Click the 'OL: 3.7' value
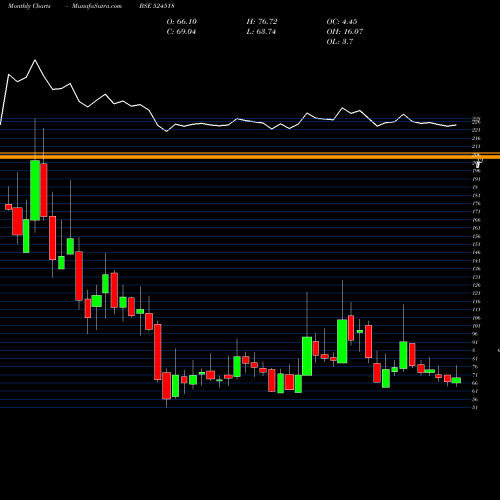500x500 pixels. click(x=340, y=42)
